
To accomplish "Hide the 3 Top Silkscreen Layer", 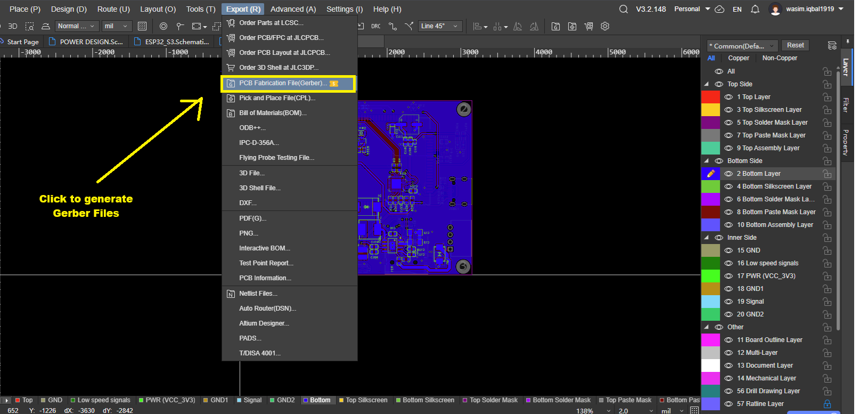I will [728, 110].
